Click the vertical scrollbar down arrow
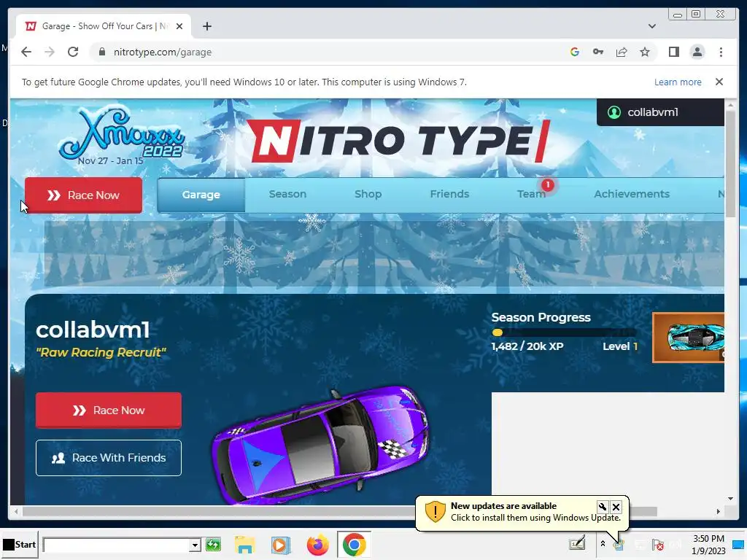Image resolution: width=747 pixels, height=560 pixels. click(x=730, y=499)
